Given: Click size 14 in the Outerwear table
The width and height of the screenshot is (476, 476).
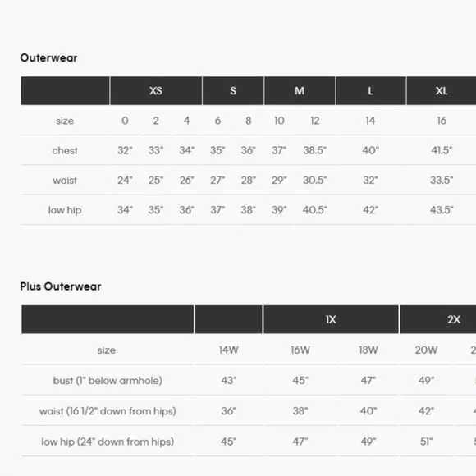Looking at the screenshot, I should point(370,121).
